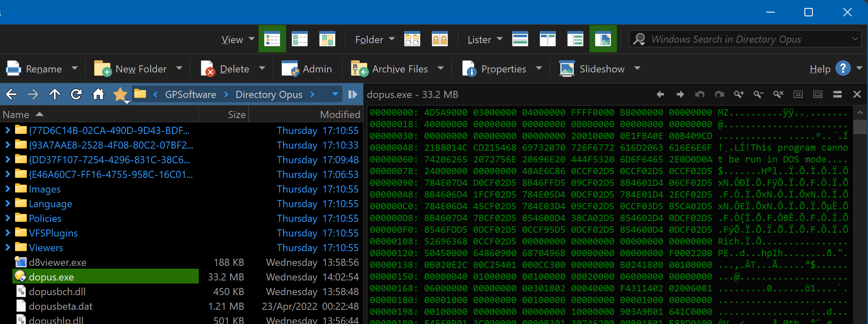Toggle folder tree panel layout icon
This screenshot has height=324, width=868.
point(575,39)
